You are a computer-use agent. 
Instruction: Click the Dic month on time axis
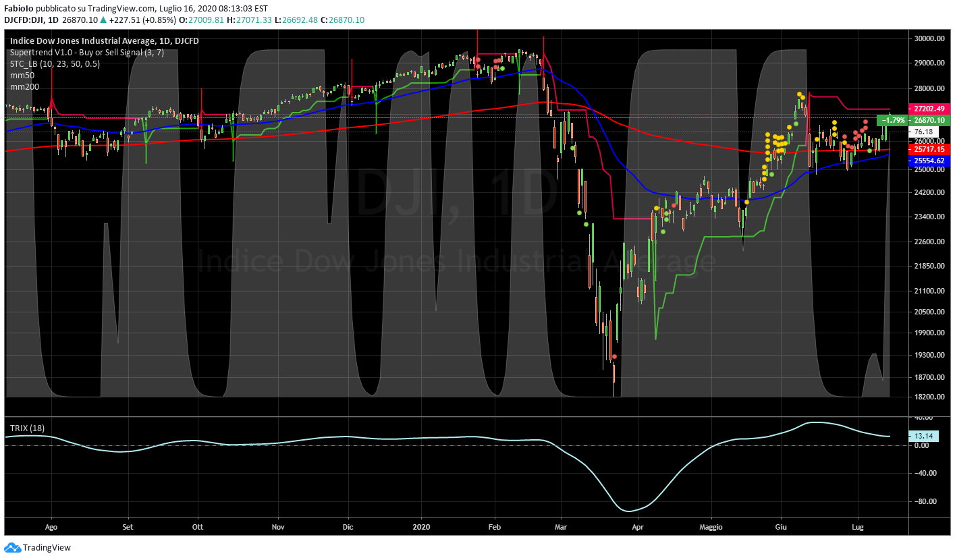pos(348,526)
